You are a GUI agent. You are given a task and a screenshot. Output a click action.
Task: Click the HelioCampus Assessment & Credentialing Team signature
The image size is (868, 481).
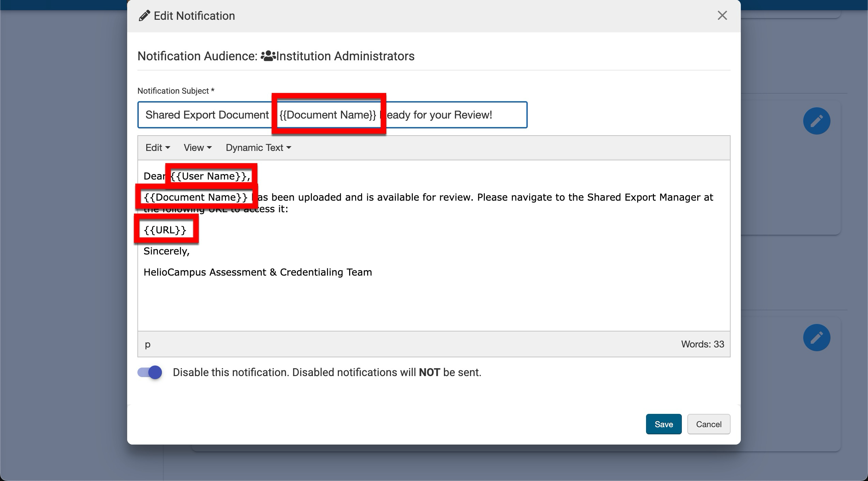click(257, 272)
